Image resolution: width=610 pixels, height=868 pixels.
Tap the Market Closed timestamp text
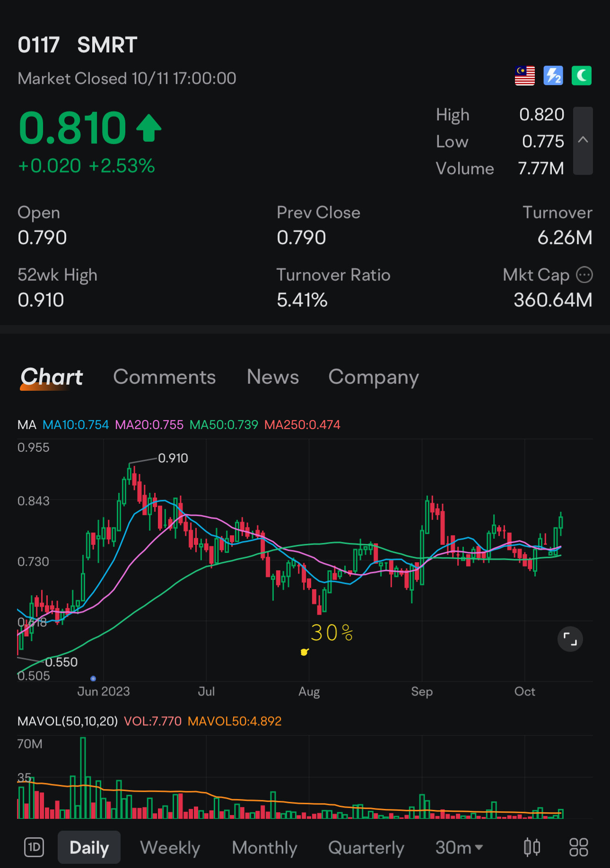click(127, 78)
